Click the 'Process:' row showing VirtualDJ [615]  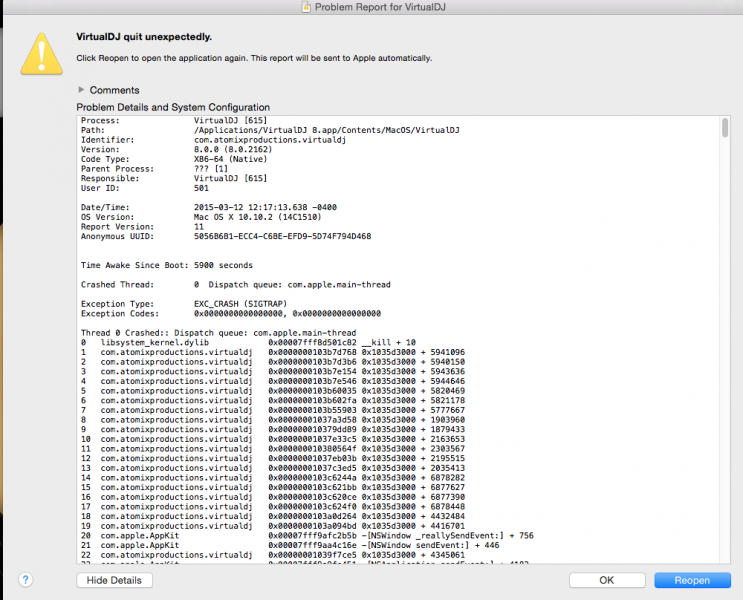click(174, 120)
